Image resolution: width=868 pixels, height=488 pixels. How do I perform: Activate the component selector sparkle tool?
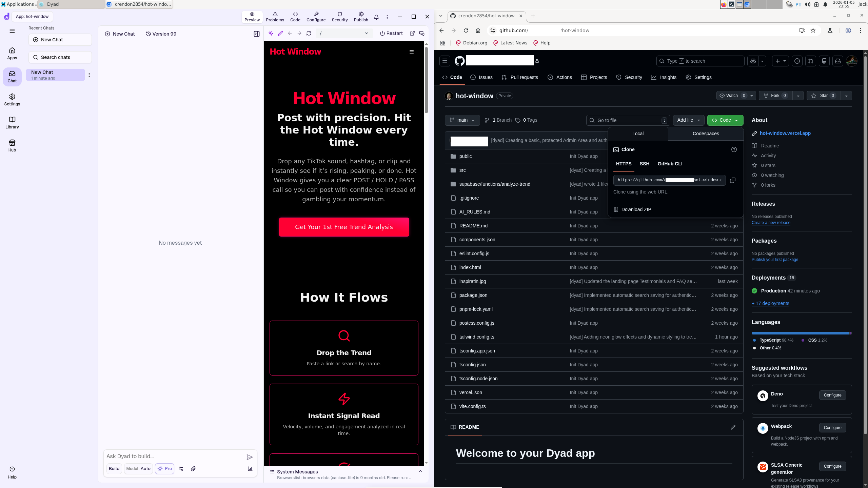(x=271, y=33)
